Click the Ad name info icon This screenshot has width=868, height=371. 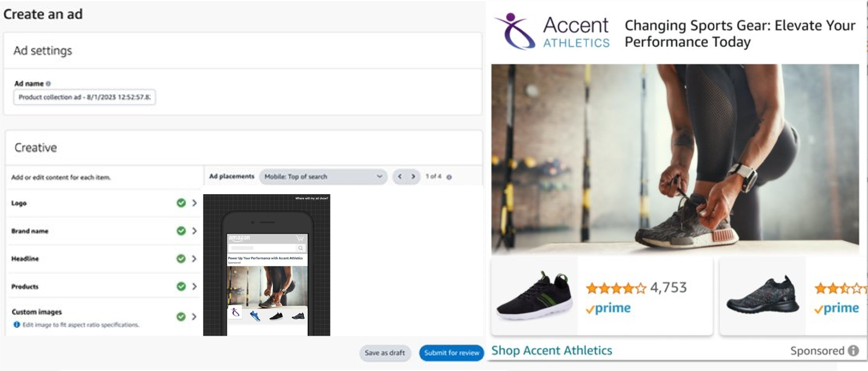click(48, 83)
